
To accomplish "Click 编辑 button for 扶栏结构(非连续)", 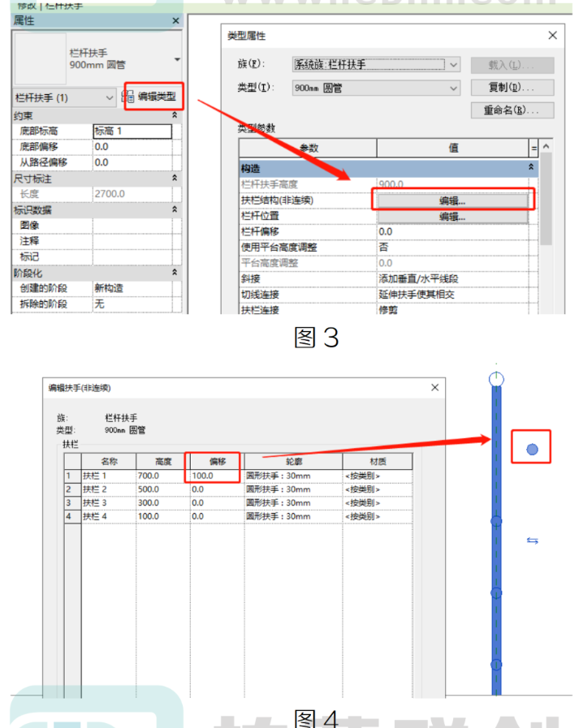I will click(x=452, y=200).
